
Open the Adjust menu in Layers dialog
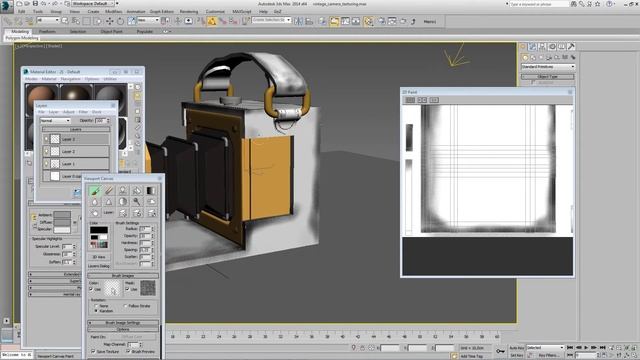[x=69, y=112]
